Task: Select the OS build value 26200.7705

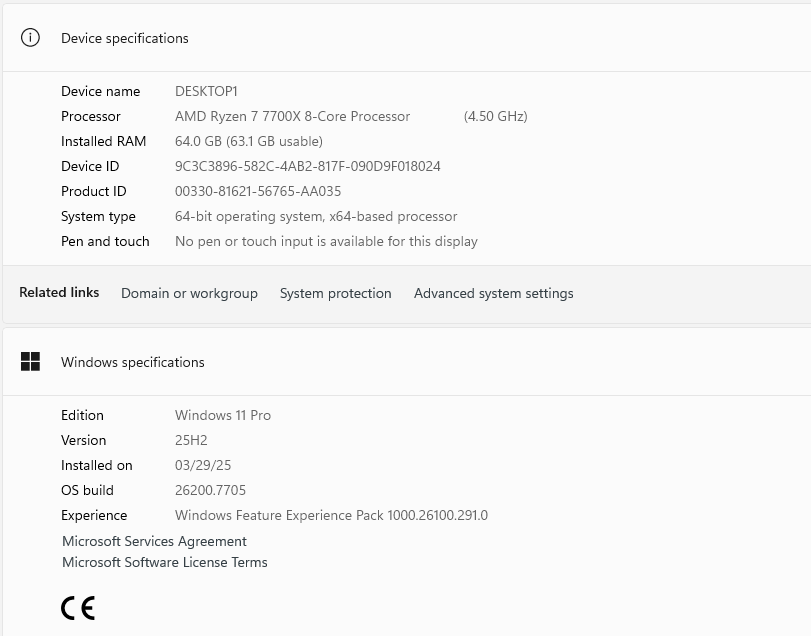Action: tap(210, 490)
